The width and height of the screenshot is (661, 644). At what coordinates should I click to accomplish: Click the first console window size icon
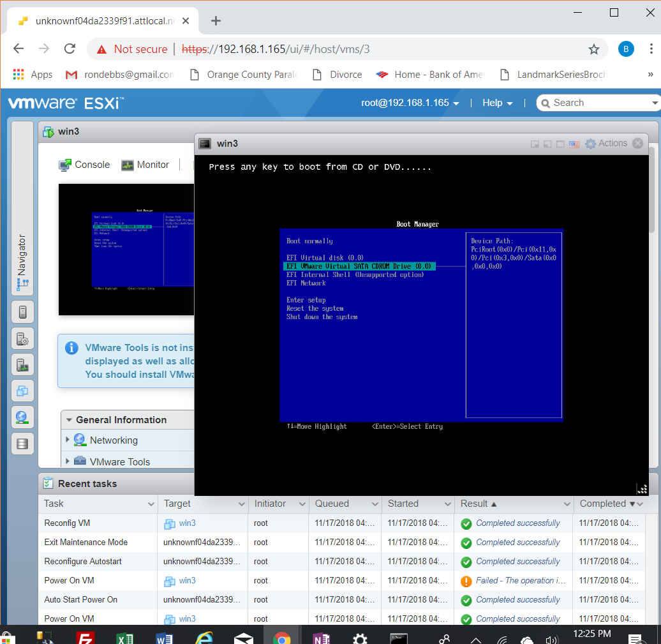tap(535, 144)
